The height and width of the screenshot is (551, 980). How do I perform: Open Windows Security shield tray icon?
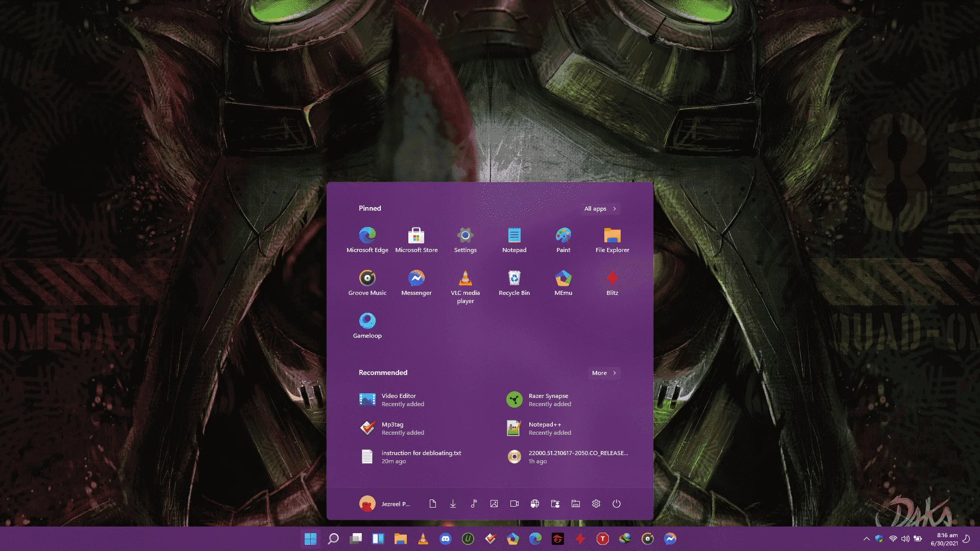pos(879,539)
